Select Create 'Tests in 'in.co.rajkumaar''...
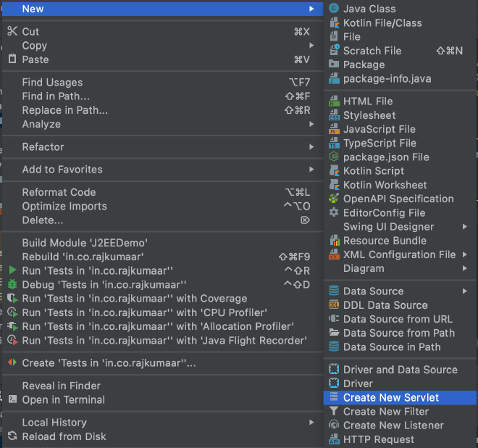The width and height of the screenshot is (478, 448). [x=162, y=363]
